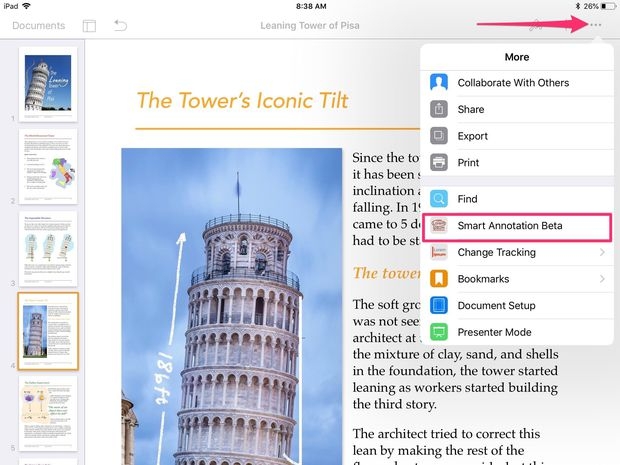Tap the battery indicator
The width and height of the screenshot is (620, 465).
coord(608,6)
